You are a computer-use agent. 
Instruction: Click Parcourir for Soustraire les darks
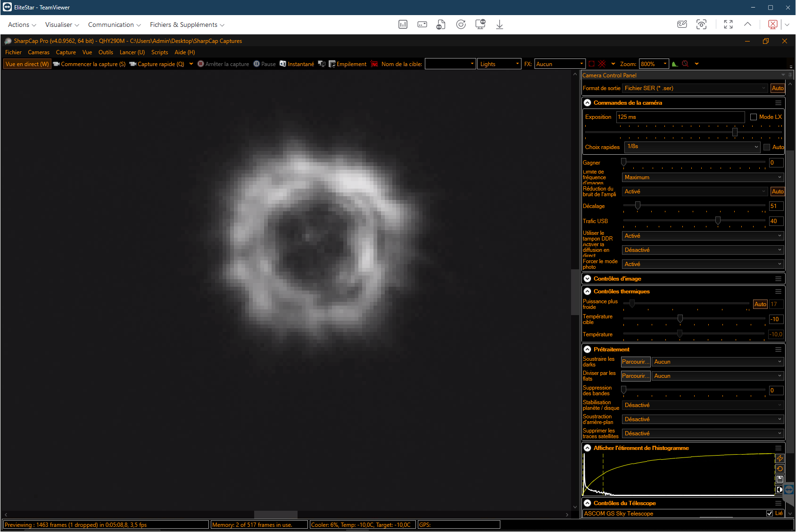636,362
